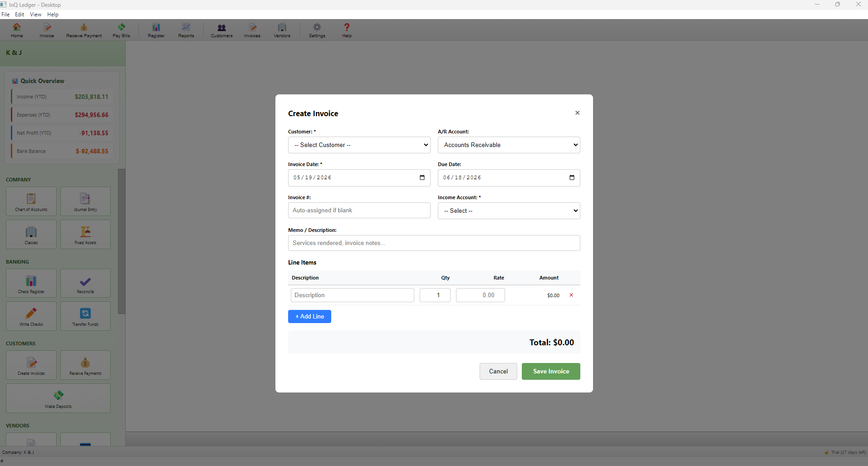Click the Total: $0.00 text

click(551, 342)
